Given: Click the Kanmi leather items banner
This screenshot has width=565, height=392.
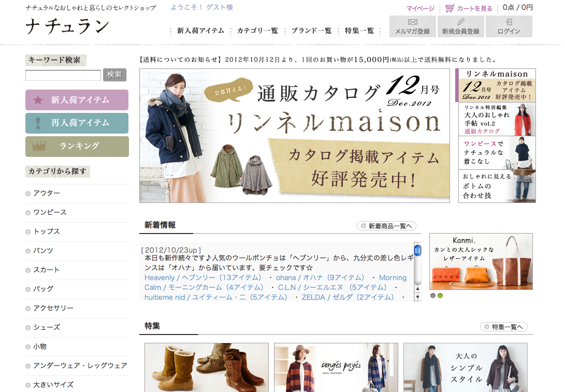Looking at the screenshot, I should click(481, 262).
